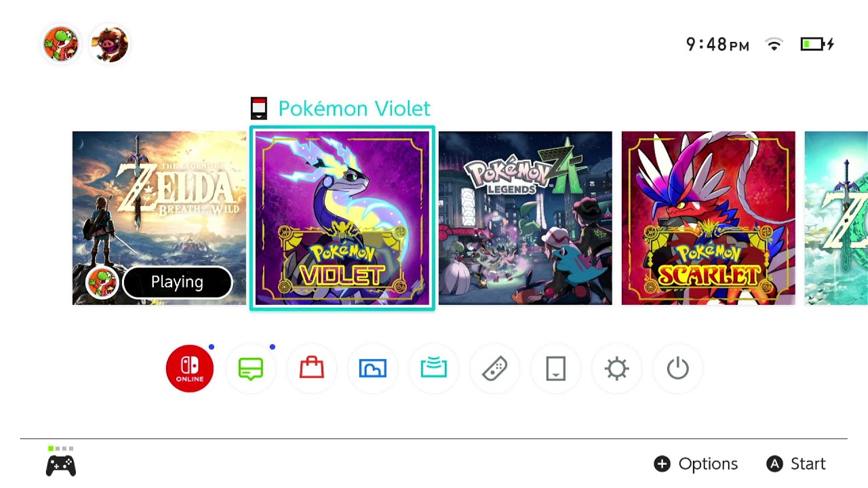868x488 pixels.
Task: Open the green News icon
Action: tap(251, 369)
